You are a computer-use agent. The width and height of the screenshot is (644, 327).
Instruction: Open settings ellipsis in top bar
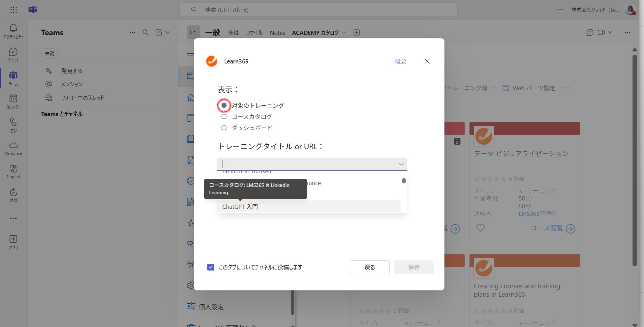(560, 10)
